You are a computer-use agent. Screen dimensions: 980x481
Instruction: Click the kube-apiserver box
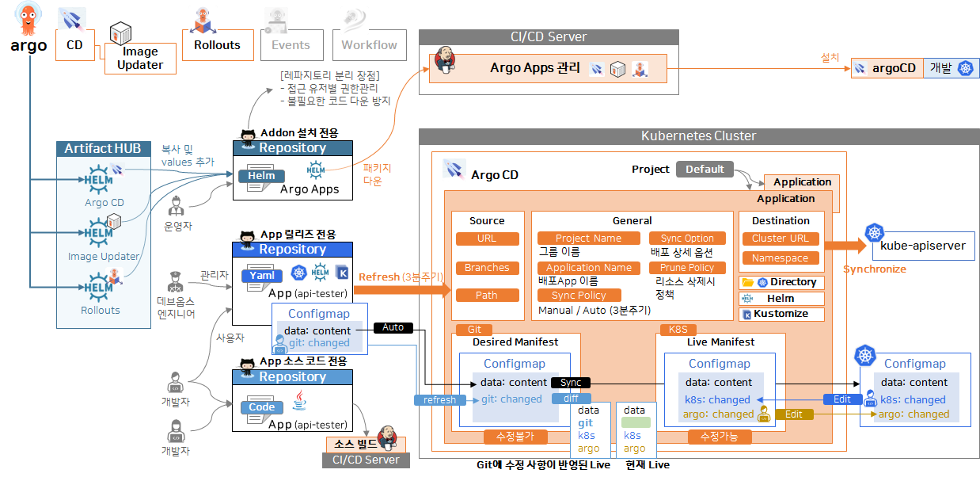(922, 246)
